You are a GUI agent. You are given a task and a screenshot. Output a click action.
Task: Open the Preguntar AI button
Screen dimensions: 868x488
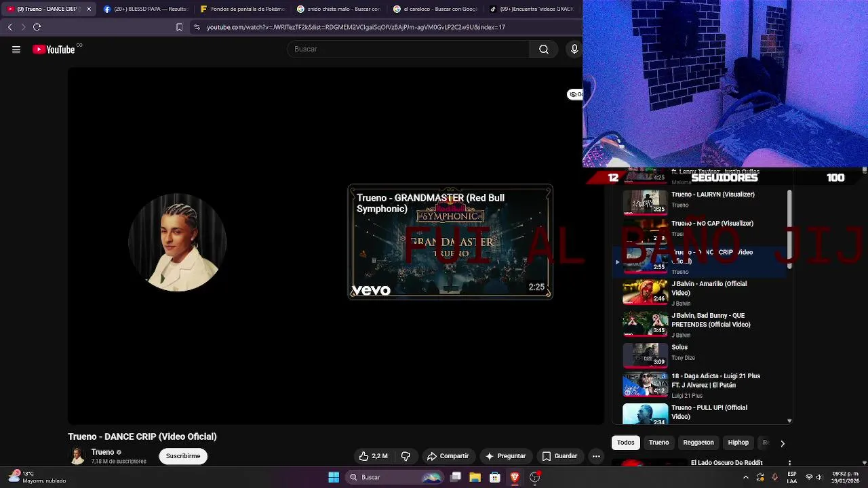coord(505,456)
